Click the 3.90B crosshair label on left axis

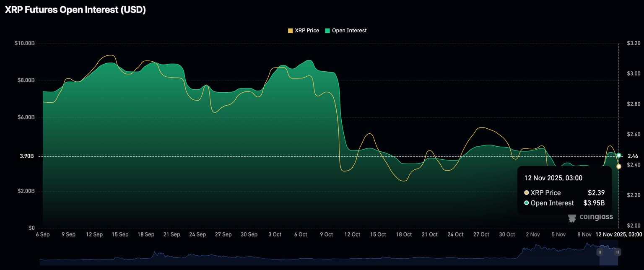point(26,156)
